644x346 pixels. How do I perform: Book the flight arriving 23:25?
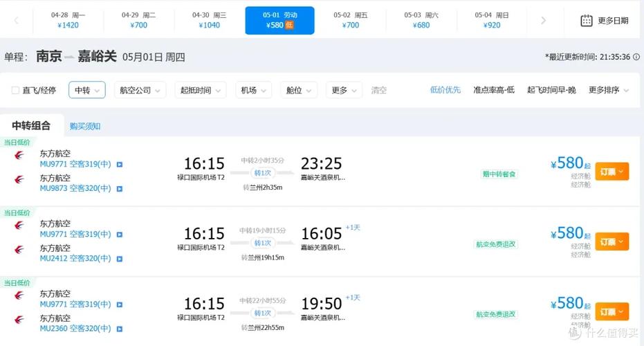612,172
